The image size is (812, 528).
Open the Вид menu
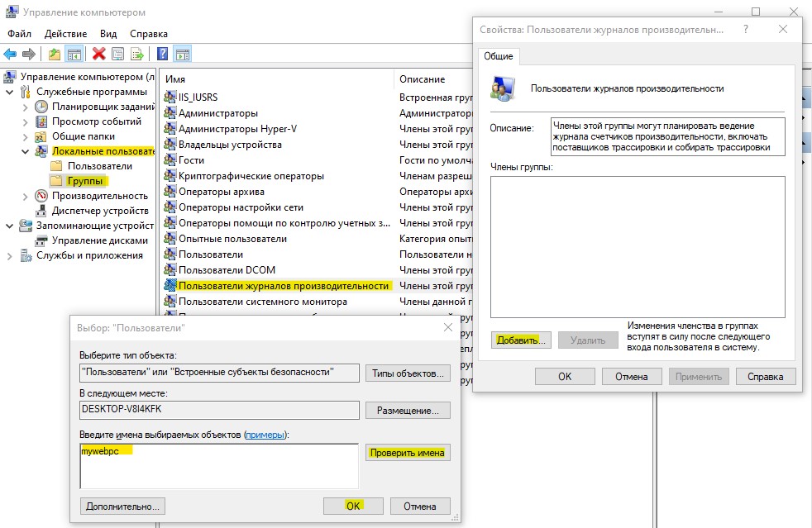[108, 34]
